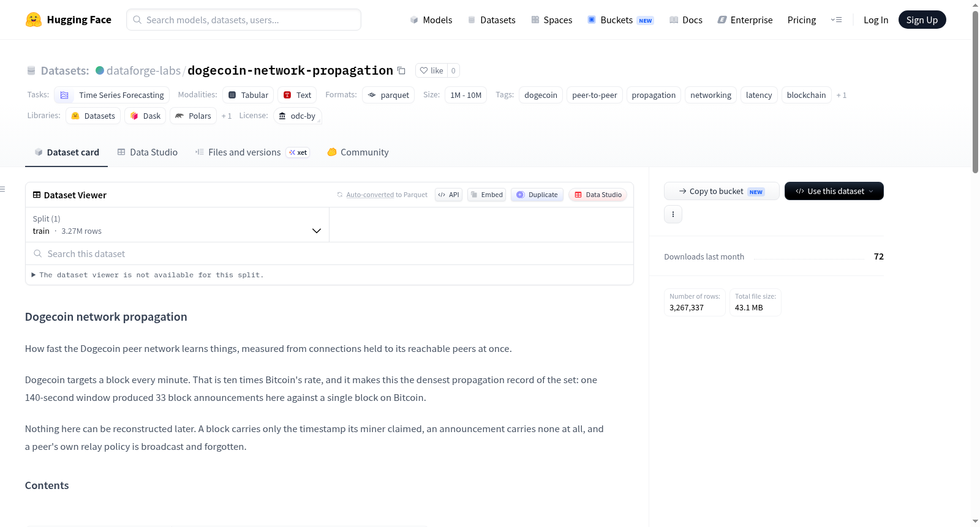The height and width of the screenshot is (527, 980).
Task: Expand the viewer not available message
Action: (x=148, y=275)
